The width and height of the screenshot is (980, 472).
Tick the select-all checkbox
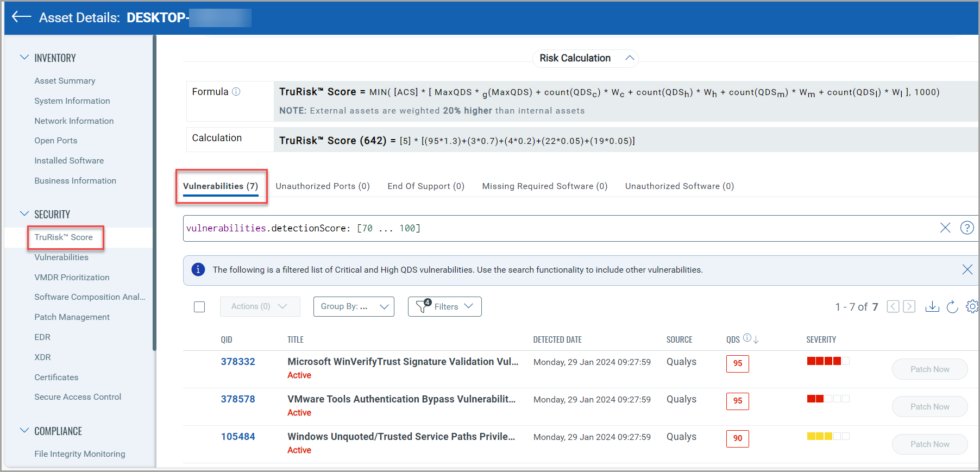tap(199, 307)
